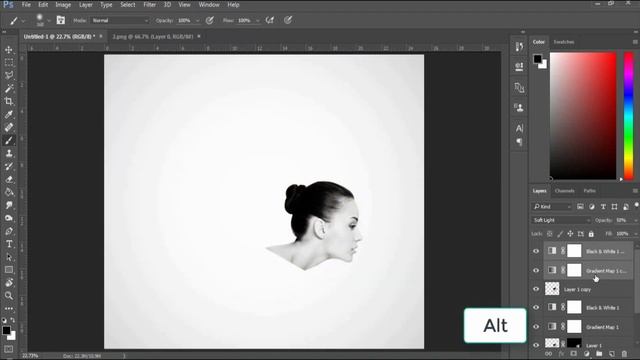Select the Path Selection tool
Image resolution: width=640 pixels, height=360 pixels.
[9, 257]
